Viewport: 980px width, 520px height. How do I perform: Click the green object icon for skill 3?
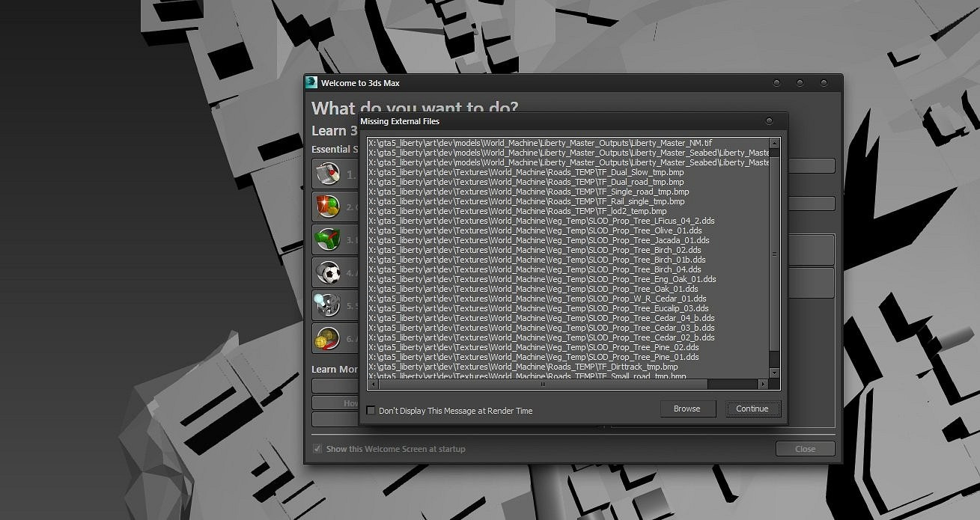(327, 239)
